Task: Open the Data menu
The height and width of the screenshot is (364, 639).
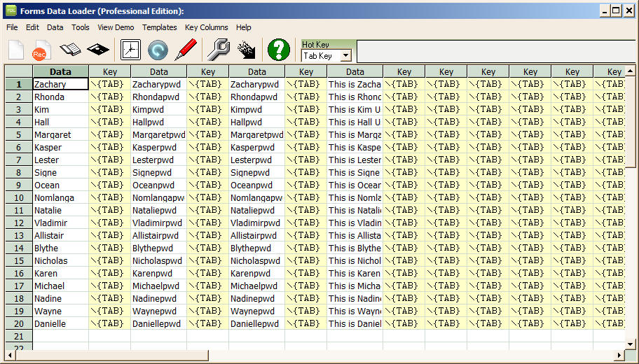Action: [55, 27]
